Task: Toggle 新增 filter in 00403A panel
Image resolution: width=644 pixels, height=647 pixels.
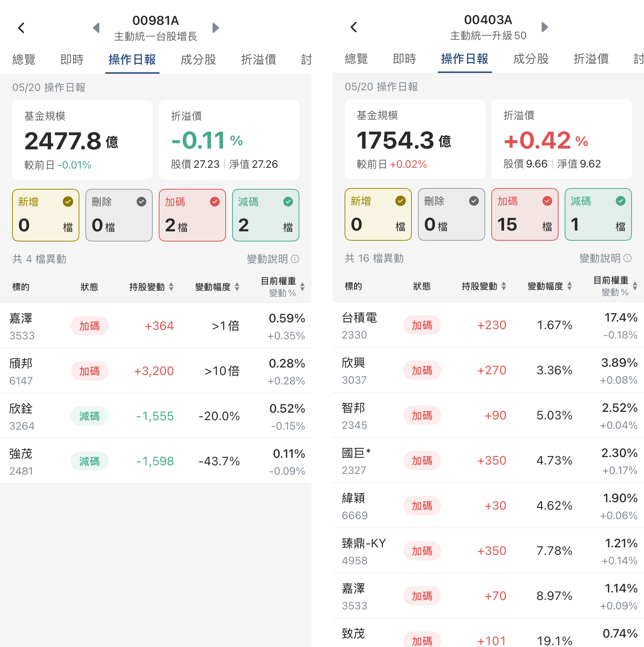Action: pos(378,214)
